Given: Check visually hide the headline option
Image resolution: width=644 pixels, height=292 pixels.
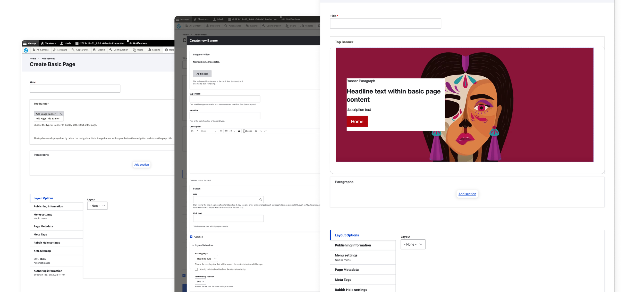Looking at the screenshot, I should coord(196,269).
